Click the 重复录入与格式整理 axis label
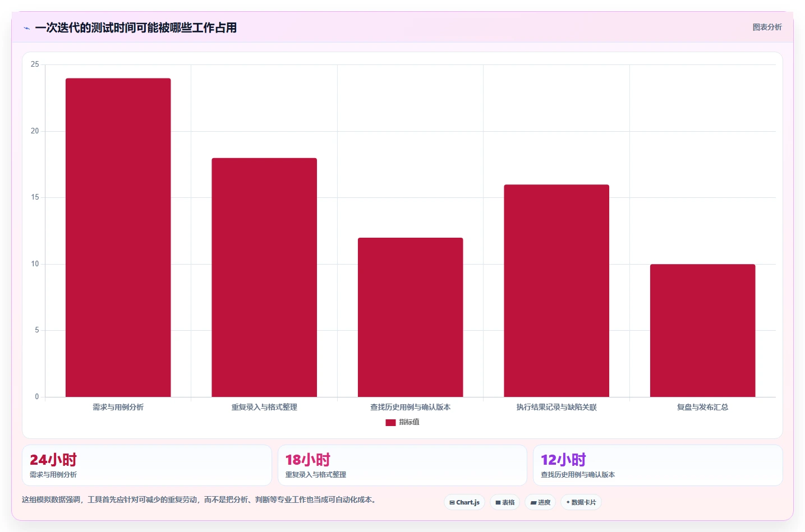This screenshot has height=532, width=805. [264, 407]
